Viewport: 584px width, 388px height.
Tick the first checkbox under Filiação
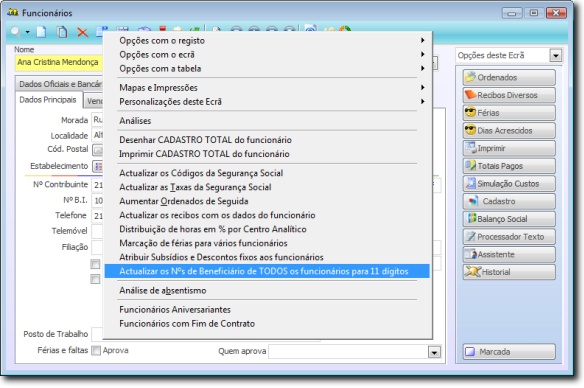(95, 264)
